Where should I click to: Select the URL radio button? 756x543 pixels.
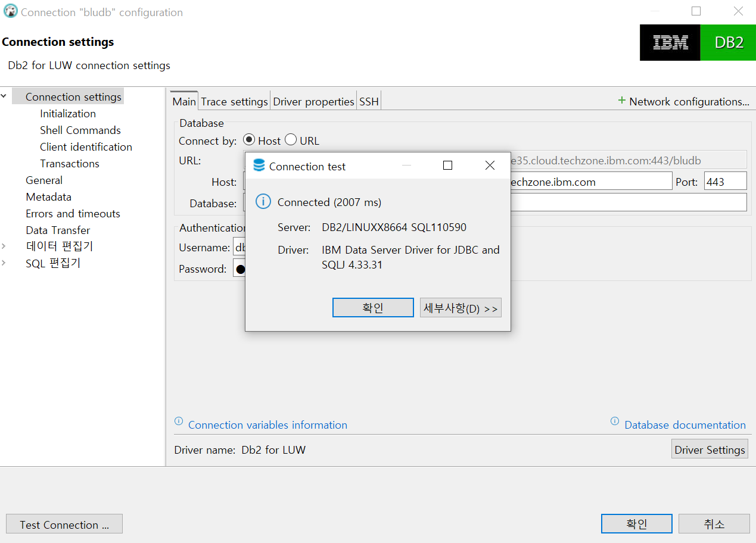coord(291,140)
